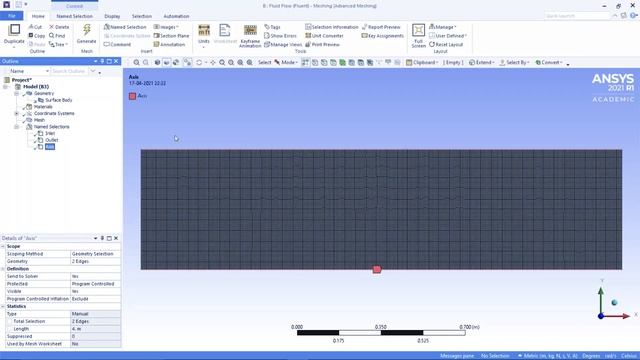Insert a Named Selection from ribbon
640x360 pixels.
pos(125,27)
